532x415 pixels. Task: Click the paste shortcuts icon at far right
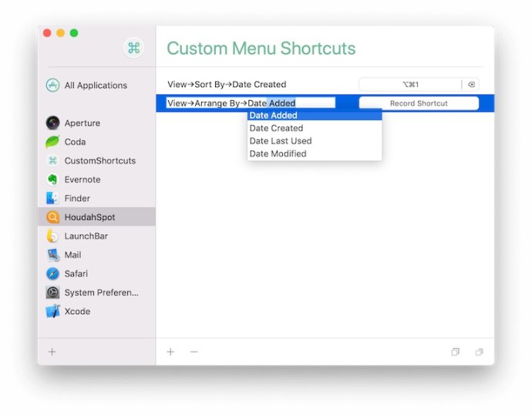pos(479,352)
